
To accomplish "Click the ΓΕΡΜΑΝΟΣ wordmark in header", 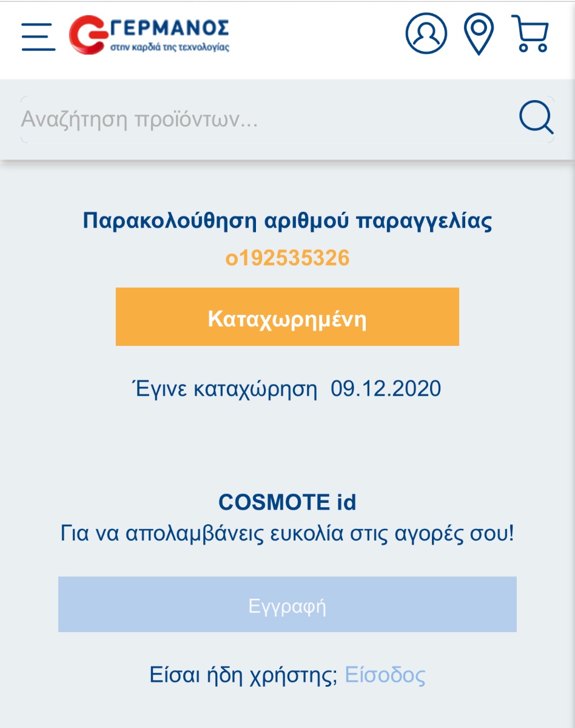I will click(x=169, y=27).
